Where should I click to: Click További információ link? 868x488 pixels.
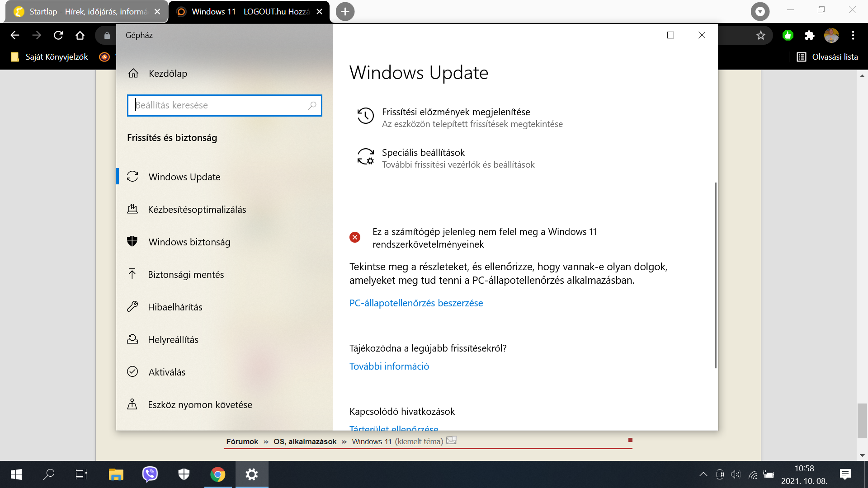click(x=389, y=366)
